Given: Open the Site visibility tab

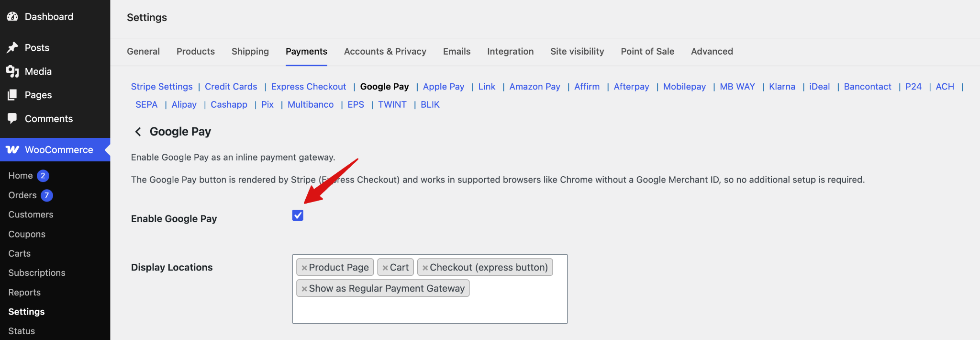Looking at the screenshot, I should (x=577, y=51).
